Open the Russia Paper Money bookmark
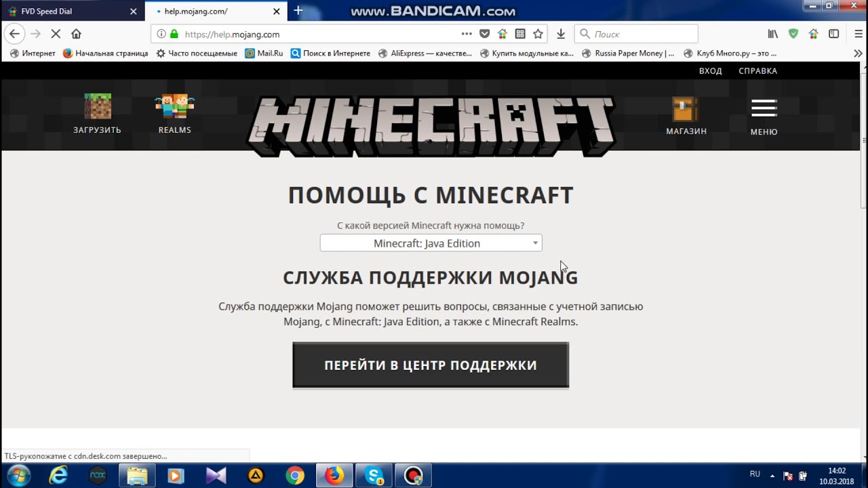The image size is (868, 488). click(x=628, y=53)
